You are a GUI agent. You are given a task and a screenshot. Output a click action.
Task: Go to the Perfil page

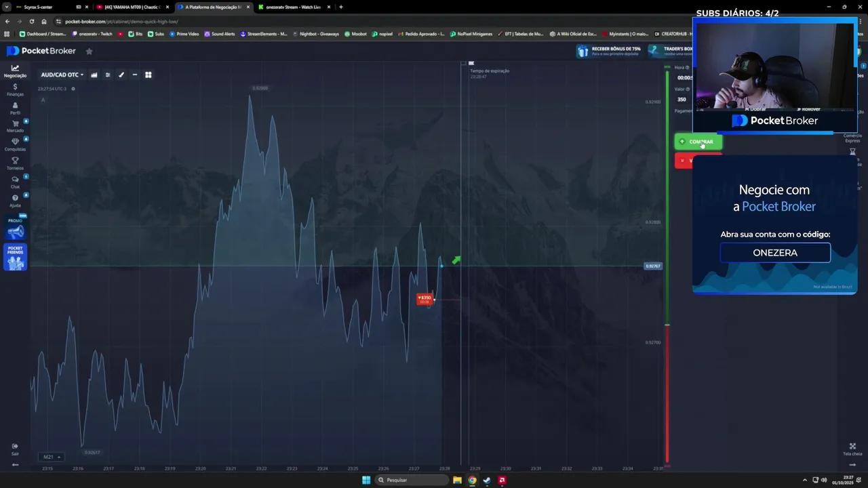15,108
